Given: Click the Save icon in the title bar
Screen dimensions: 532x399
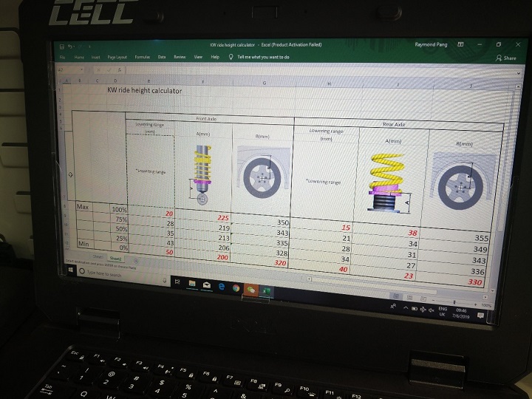Looking at the screenshot, I should pyautogui.click(x=62, y=47).
